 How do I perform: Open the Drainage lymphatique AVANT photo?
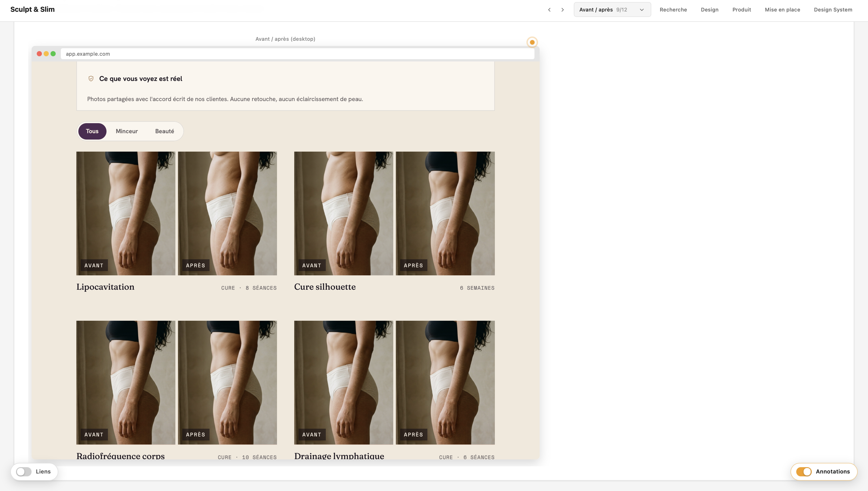point(344,382)
